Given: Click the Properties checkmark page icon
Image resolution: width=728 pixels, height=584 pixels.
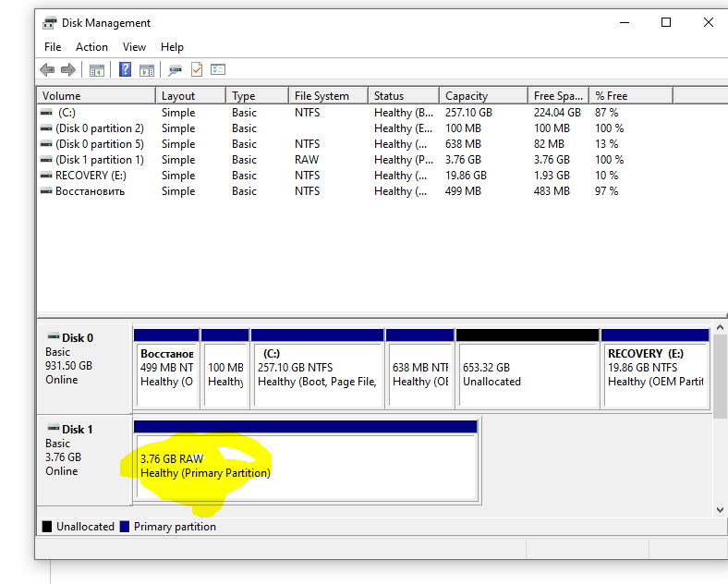Looking at the screenshot, I should [x=197, y=69].
